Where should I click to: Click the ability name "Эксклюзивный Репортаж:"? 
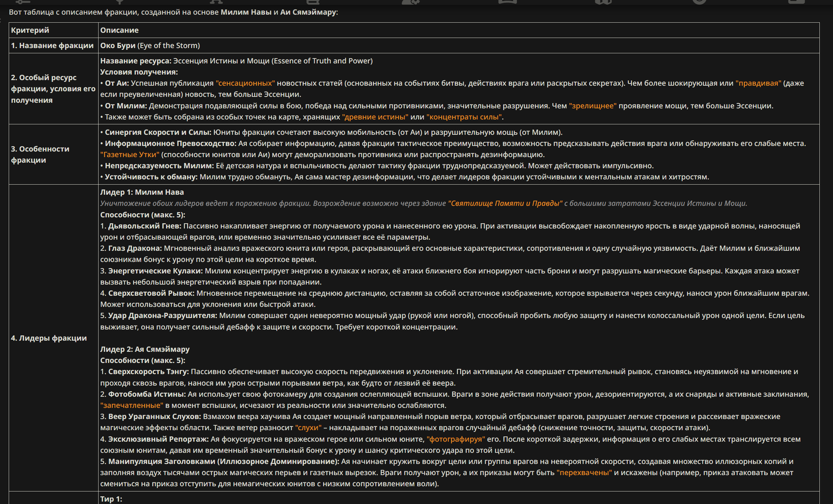click(158, 439)
